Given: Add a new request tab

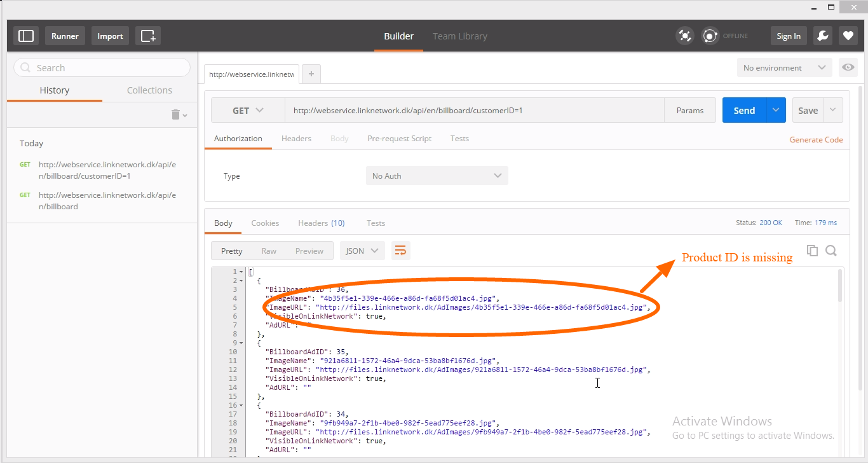Looking at the screenshot, I should [x=311, y=74].
